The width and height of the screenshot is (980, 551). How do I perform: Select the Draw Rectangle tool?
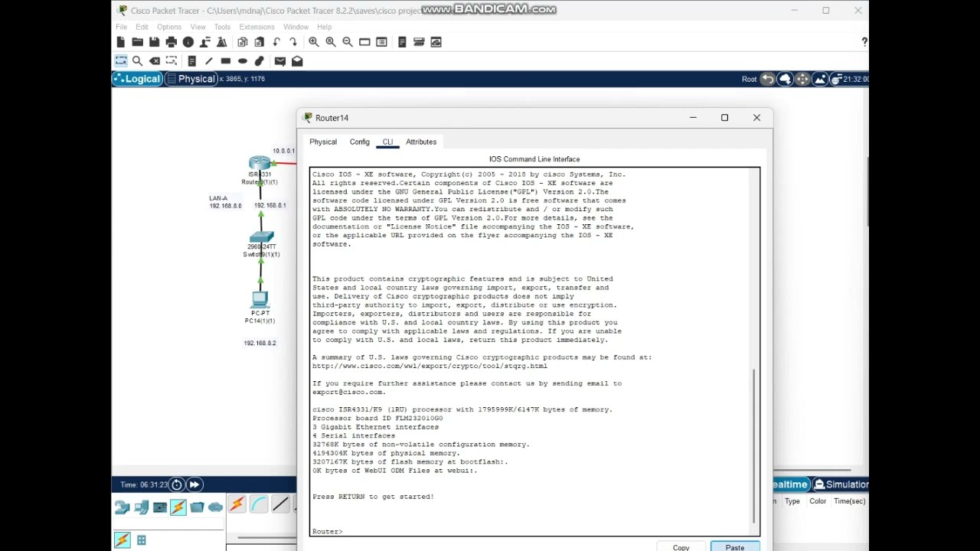click(x=226, y=61)
